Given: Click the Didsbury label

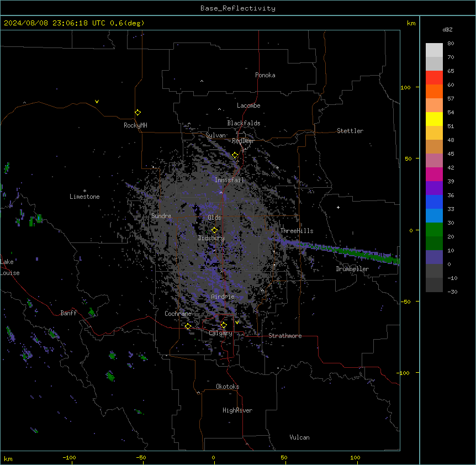Looking at the screenshot, I should click(x=211, y=238).
